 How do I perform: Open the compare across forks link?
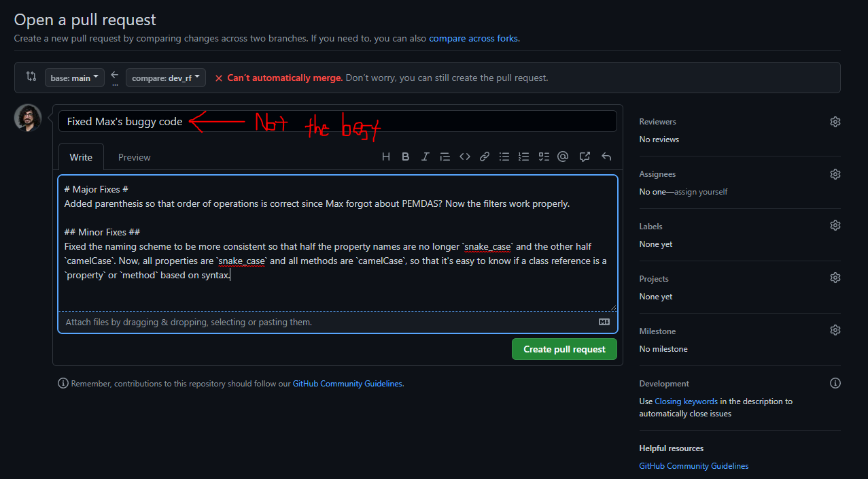[x=473, y=39]
